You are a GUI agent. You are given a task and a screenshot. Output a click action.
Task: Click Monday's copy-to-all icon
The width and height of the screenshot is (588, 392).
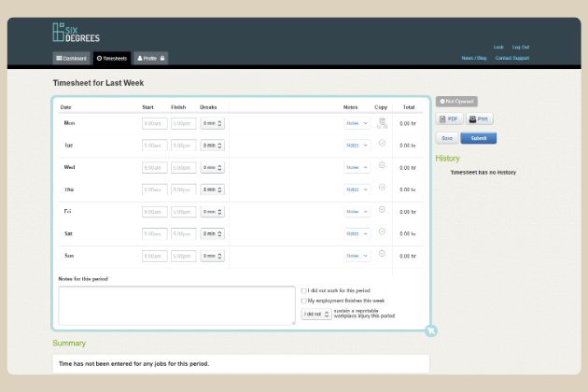click(x=381, y=122)
